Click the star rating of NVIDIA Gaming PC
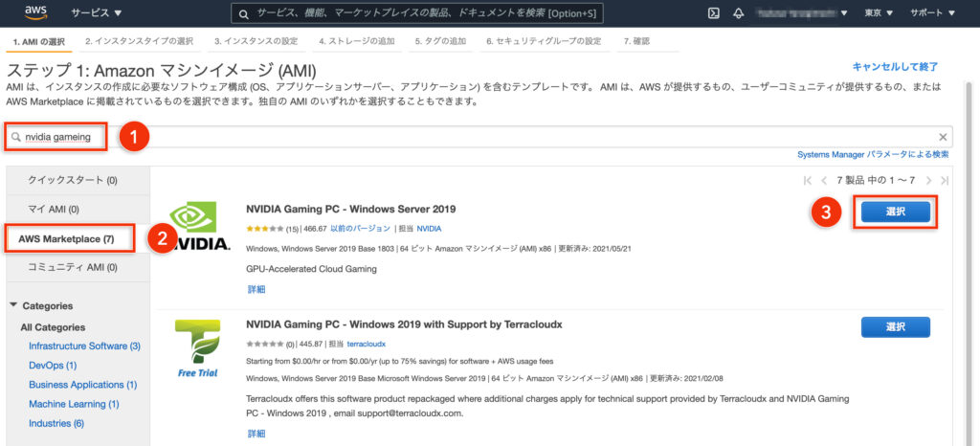This screenshot has width=980, height=446. (265, 229)
